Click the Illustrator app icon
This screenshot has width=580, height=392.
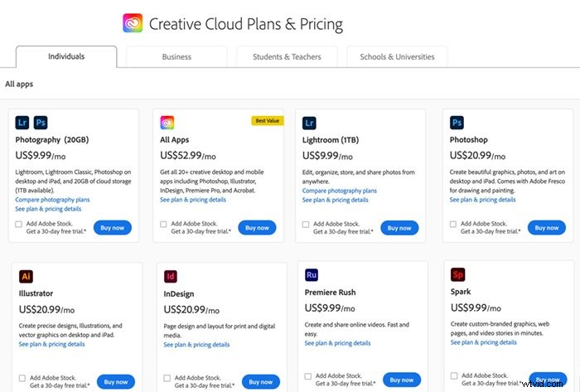coord(26,275)
